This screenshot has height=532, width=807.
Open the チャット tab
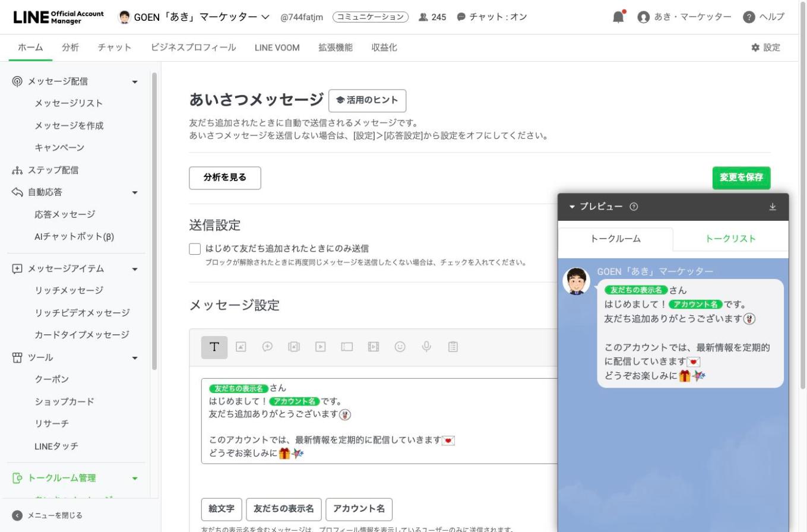[115, 47]
